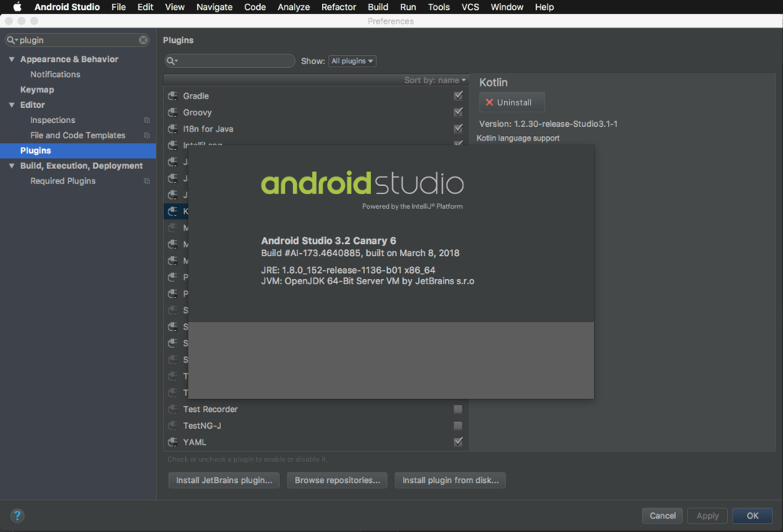
Task: Click the Apple logo menu
Action: point(17,7)
